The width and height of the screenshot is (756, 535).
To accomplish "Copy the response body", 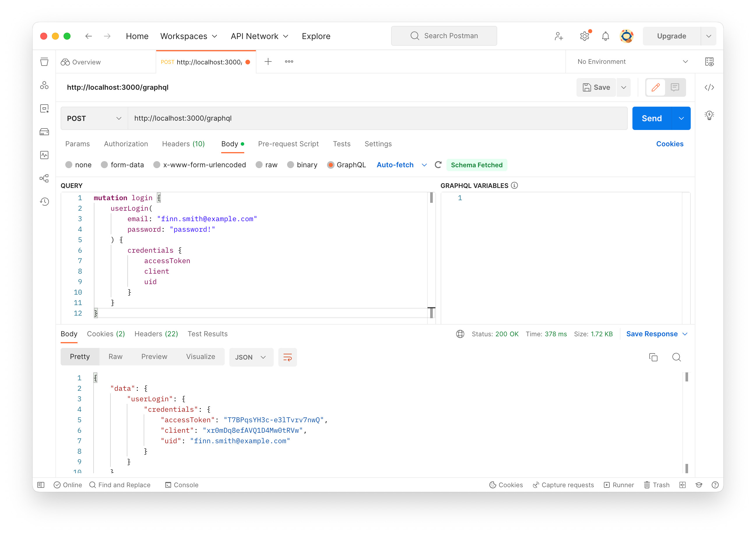I will tap(653, 357).
